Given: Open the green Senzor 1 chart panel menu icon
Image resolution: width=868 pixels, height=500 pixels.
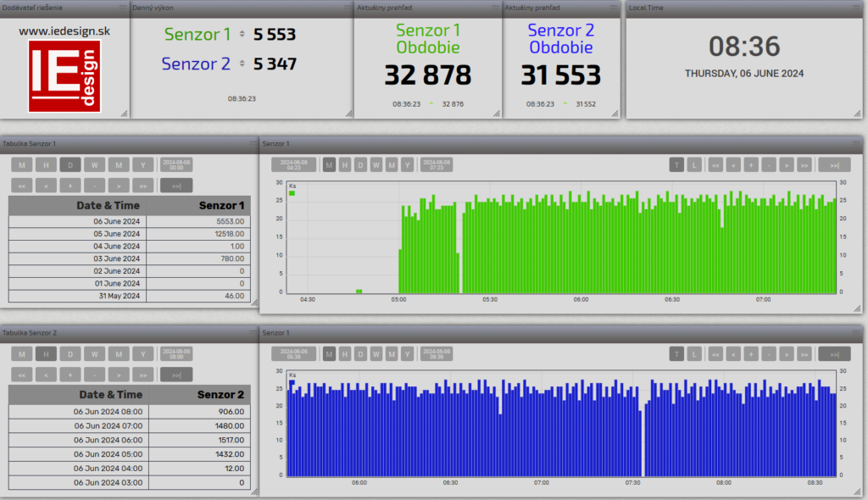Looking at the screenshot, I should pyautogui.click(x=856, y=143).
